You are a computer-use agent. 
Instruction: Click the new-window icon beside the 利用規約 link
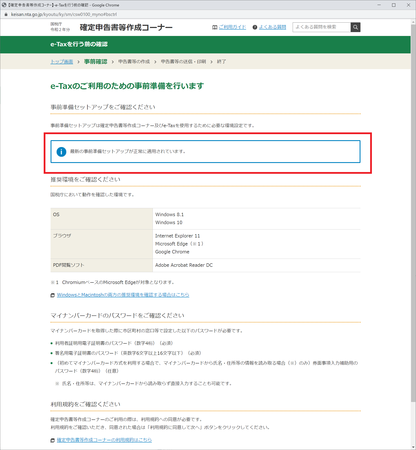[53, 441]
